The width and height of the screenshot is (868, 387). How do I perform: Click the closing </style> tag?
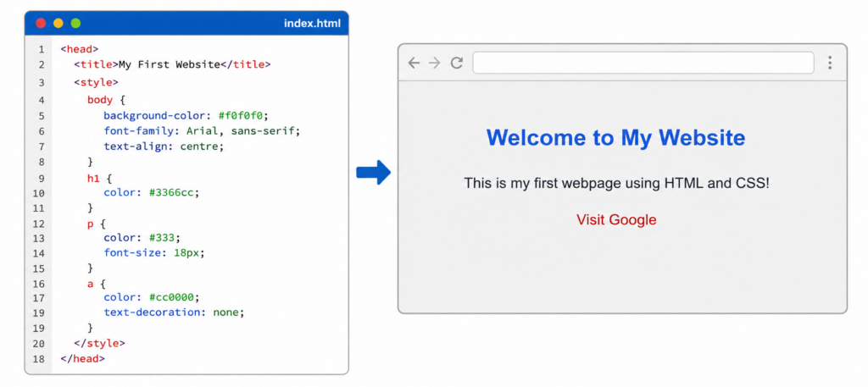100,343
